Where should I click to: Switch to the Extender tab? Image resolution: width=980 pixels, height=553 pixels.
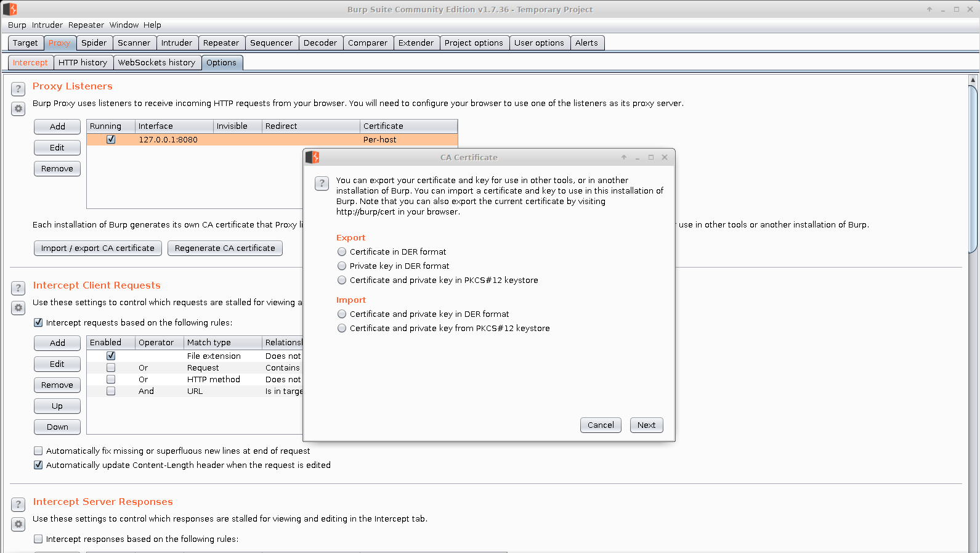click(416, 43)
